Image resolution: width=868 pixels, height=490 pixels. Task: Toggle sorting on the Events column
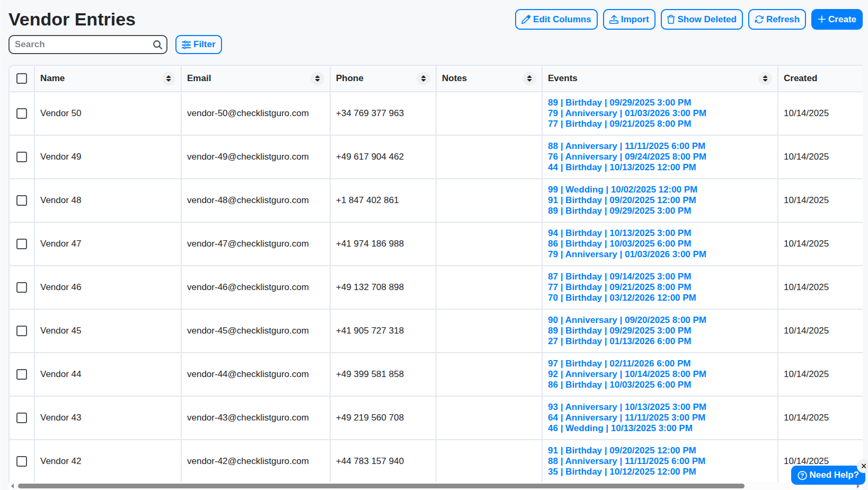coord(765,78)
